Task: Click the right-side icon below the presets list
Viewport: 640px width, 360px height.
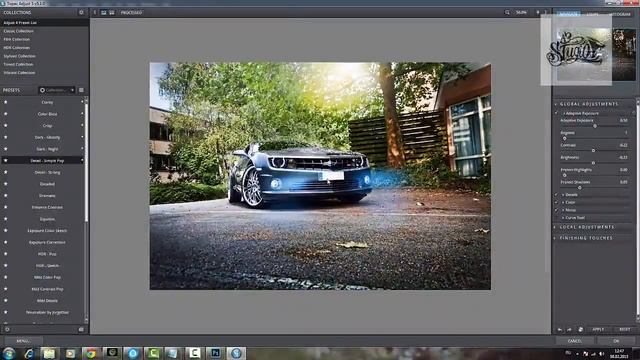Action: click(x=81, y=329)
